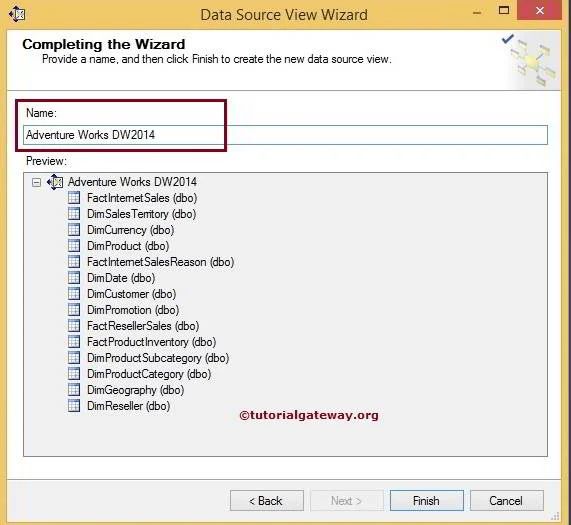Click the table icon beside DimProductSubcategory
The height and width of the screenshot is (525, 571).
pyautogui.click(x=74, y=358)
